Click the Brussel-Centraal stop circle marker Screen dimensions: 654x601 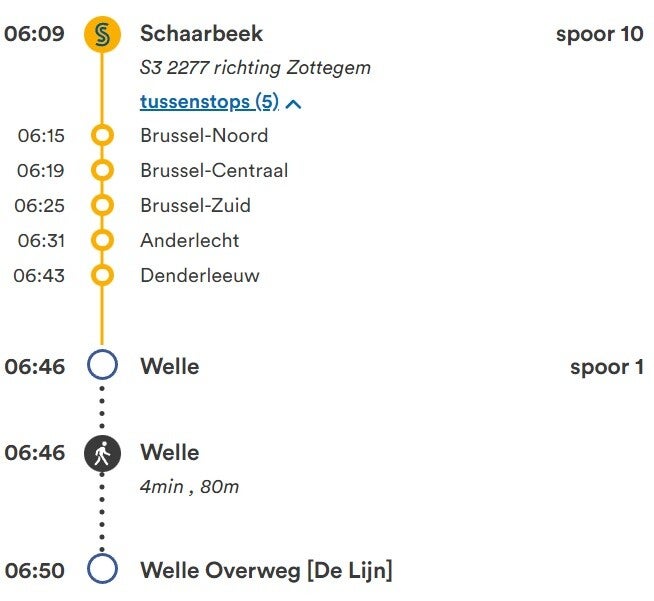click(102, 171)
